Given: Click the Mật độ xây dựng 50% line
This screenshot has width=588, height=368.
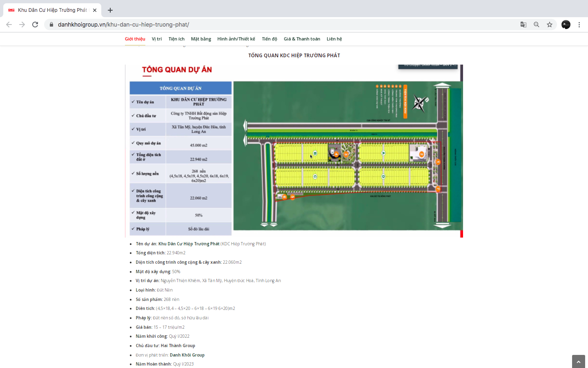Looking at the screenshot, I should 158,272.
